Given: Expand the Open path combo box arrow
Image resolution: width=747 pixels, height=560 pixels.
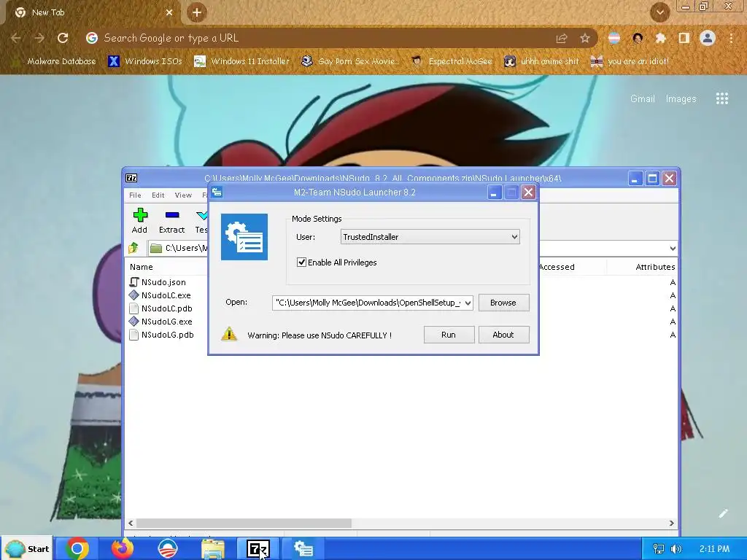Looking at the screenshot, I should pos(468,303).
